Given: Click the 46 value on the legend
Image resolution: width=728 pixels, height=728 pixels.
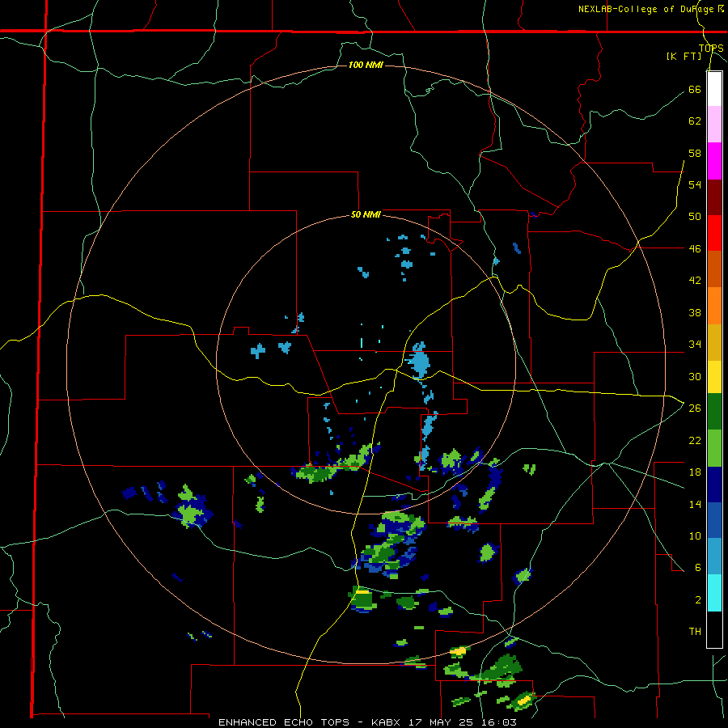Looking at the screenshot, I should click(x=695, y=248).
